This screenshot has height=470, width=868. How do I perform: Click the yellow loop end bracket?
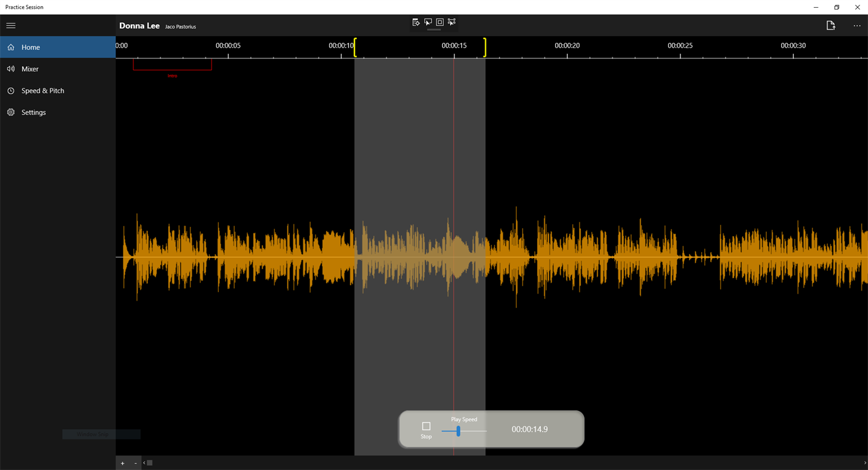click(484, 48)
